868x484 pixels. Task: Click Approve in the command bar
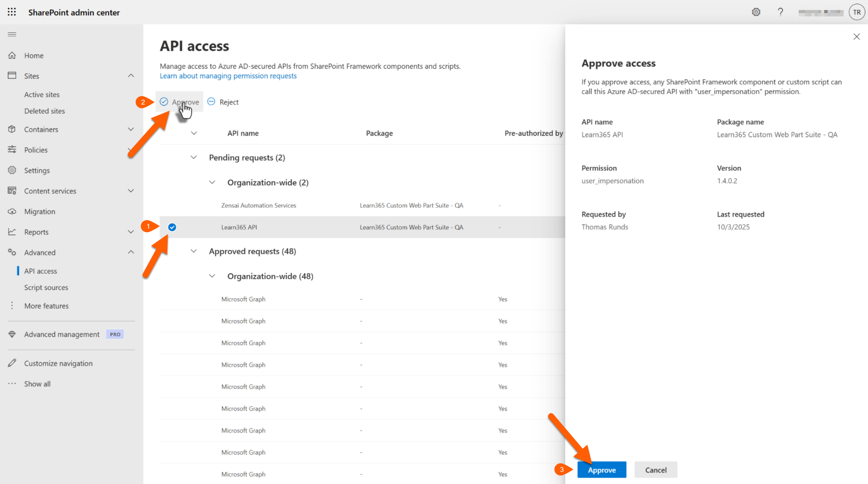coord(179,102)
